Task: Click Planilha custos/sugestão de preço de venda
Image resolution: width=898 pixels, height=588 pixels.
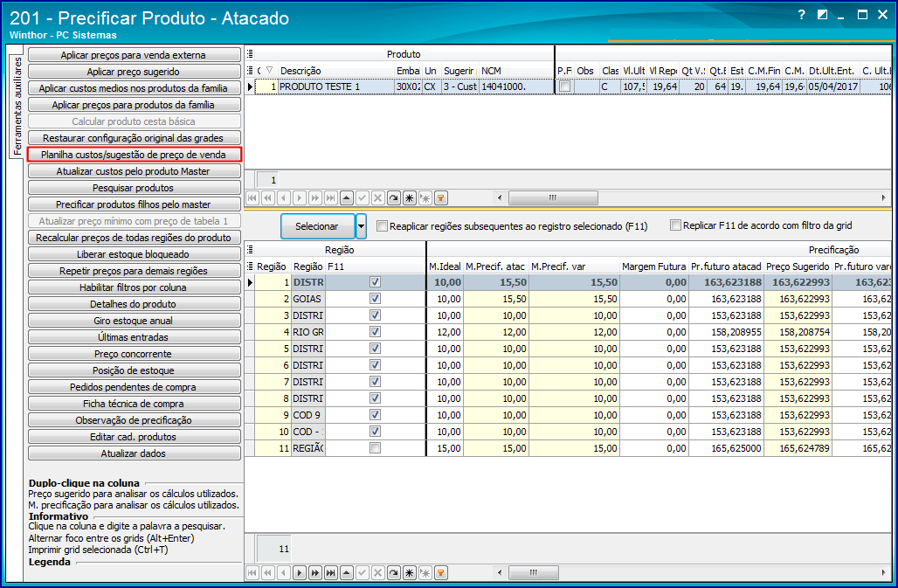Action: point(134,155)
